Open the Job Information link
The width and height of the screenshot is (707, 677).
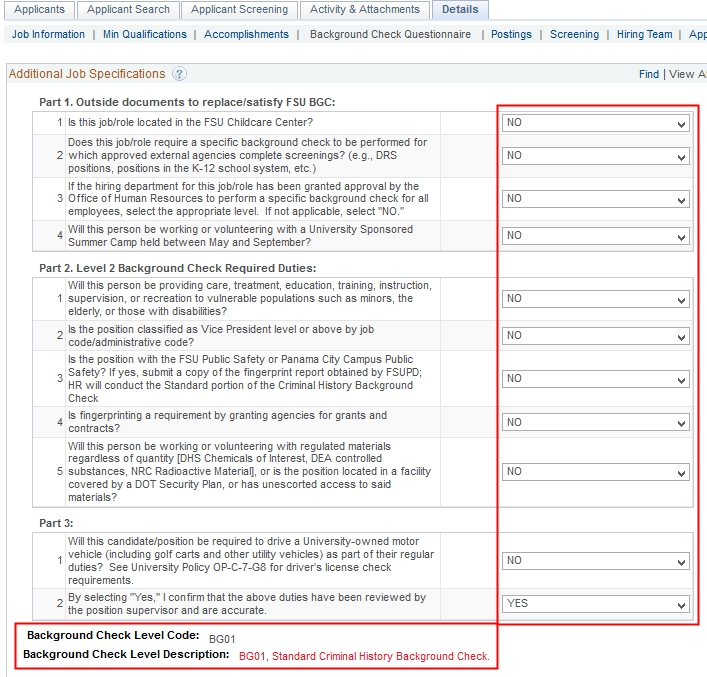48,34
